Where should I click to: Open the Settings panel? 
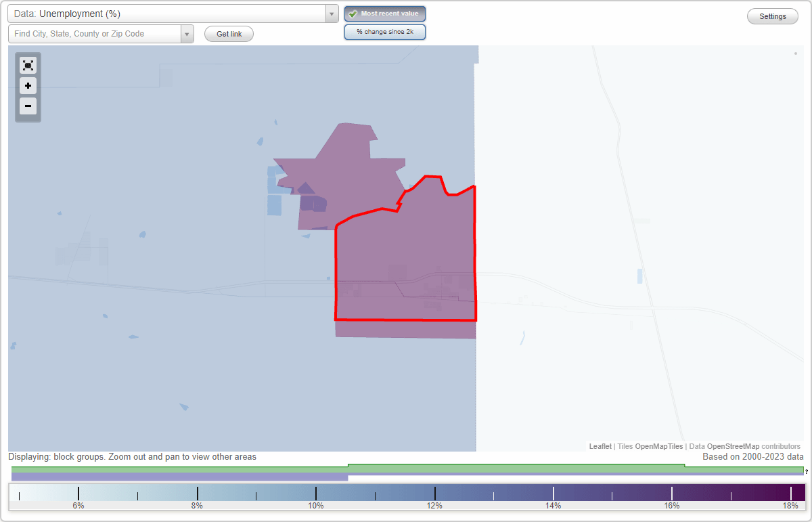click(772, 16)
